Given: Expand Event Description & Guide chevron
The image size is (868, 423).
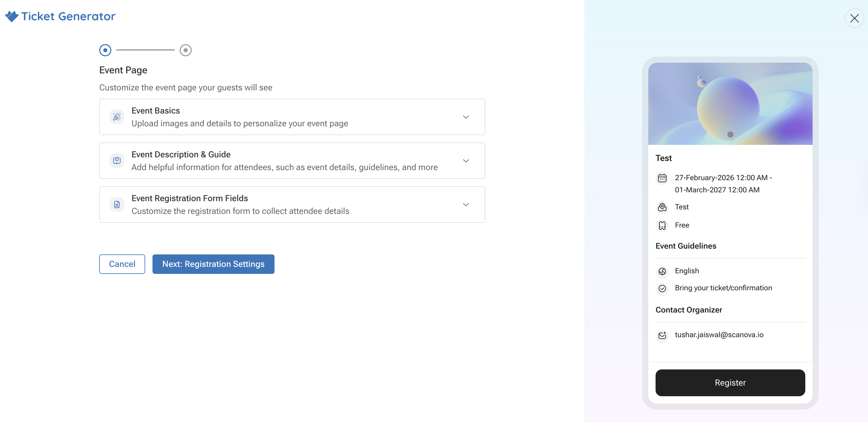Looking at the screenshot, I should (x=466, y=160).
